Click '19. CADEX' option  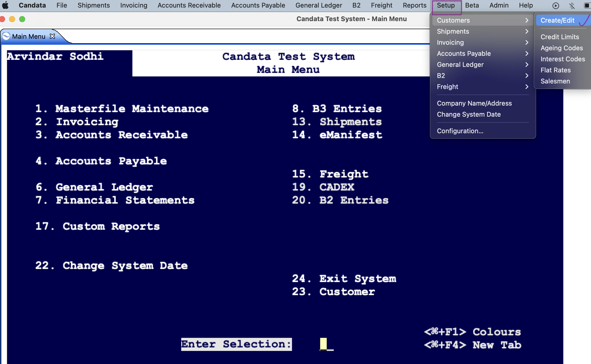pyautogui.click(x=323, y=187)
